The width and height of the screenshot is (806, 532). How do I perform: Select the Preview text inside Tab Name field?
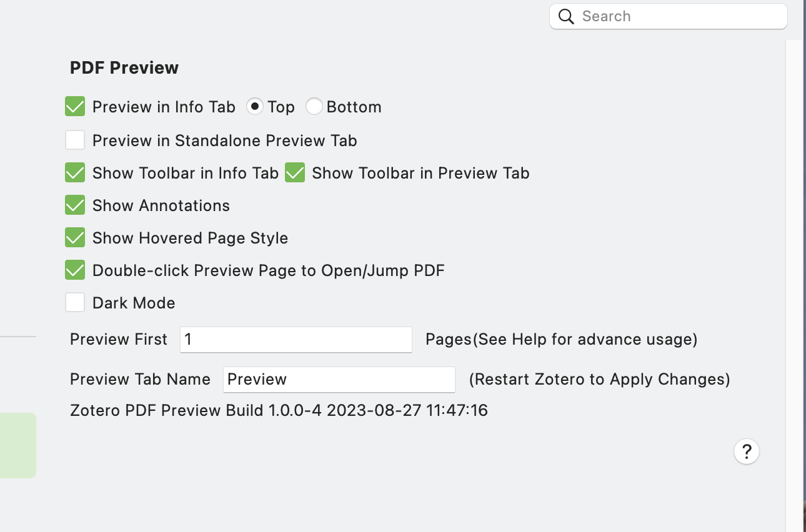(257, 379)
